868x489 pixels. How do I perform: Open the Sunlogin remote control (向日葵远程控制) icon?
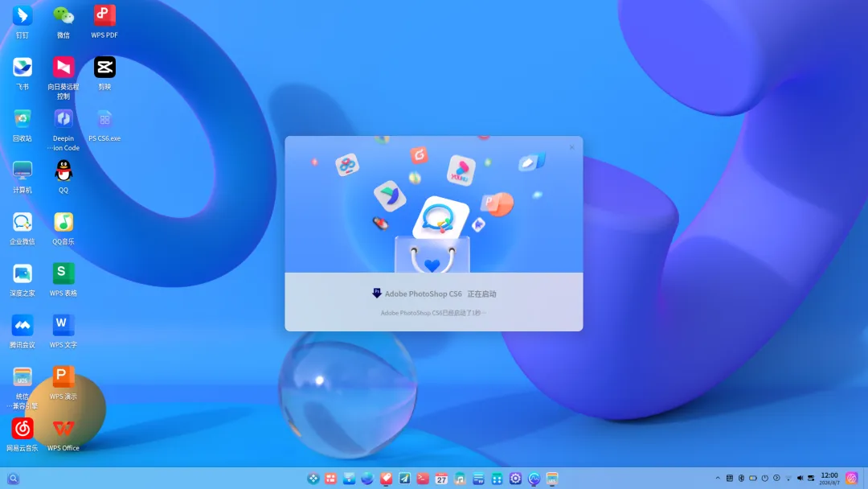coord(63,67)
